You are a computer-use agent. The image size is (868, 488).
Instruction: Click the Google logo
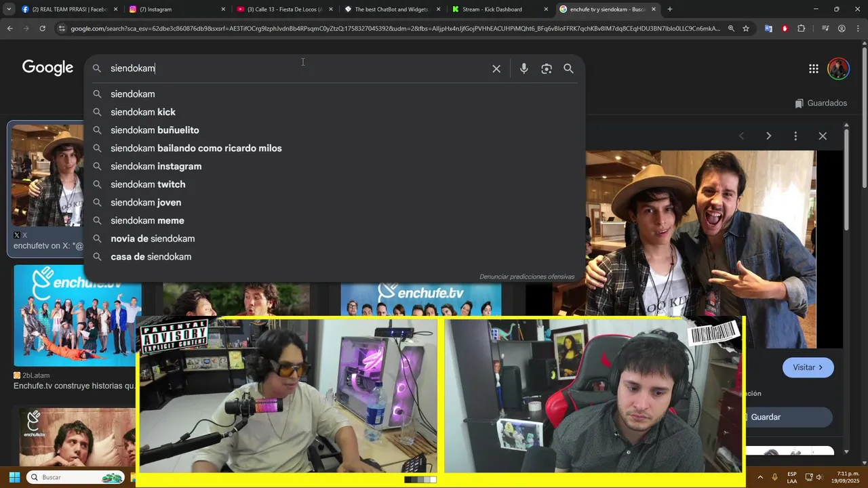[47, 68]
